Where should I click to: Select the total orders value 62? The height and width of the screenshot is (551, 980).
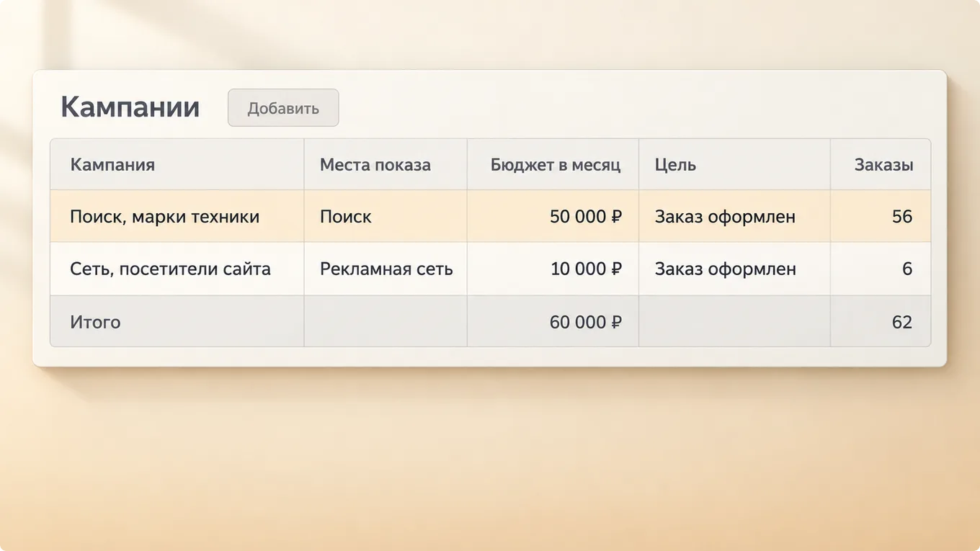pos(902,322)
